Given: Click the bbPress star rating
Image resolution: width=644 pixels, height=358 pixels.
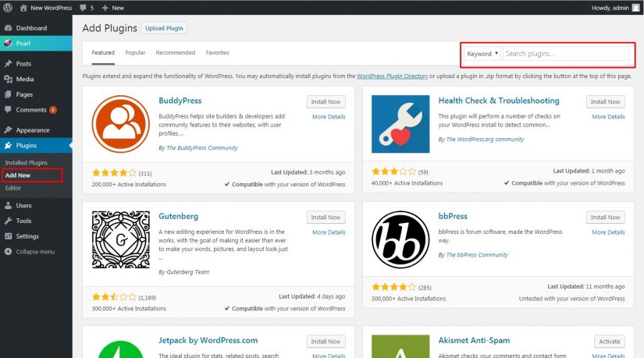Looking at the screenshot, I should (x=393, y=287).
